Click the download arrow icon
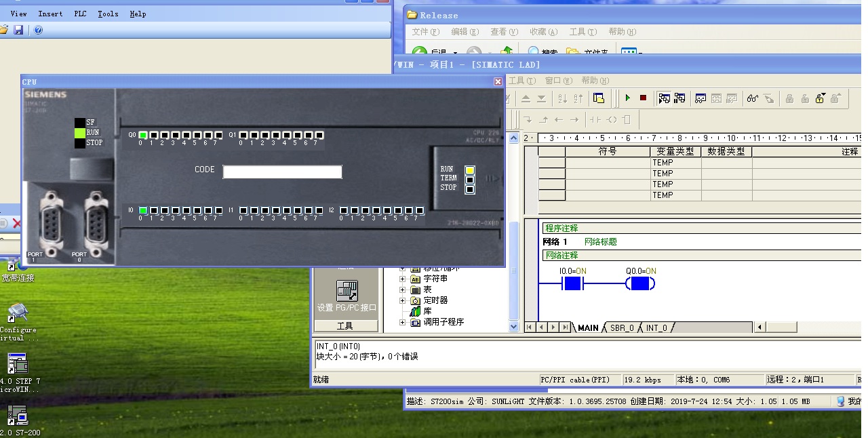Image resolution: width=868 pixels, height=438 pixels. click(x=541, y=98)
